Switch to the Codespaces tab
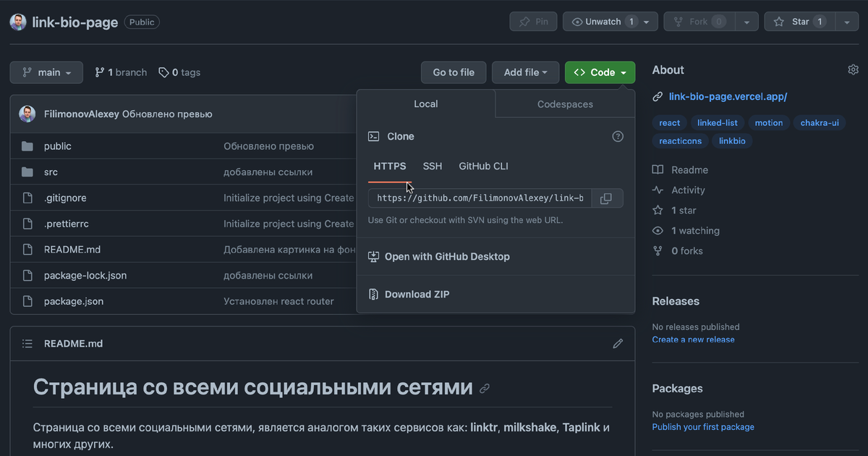Image resolution: width=868 pixels, height=456 pixels. [x=565, y=104]
